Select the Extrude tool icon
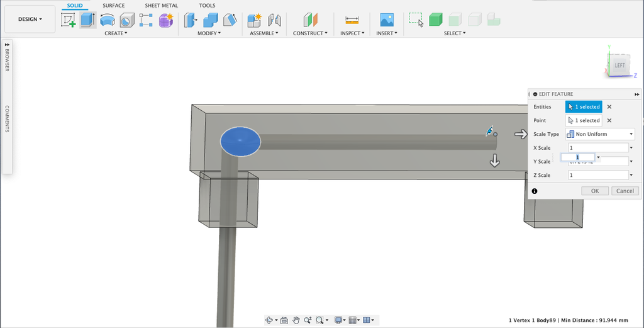 pyautogui.click(x=87, y=20)
